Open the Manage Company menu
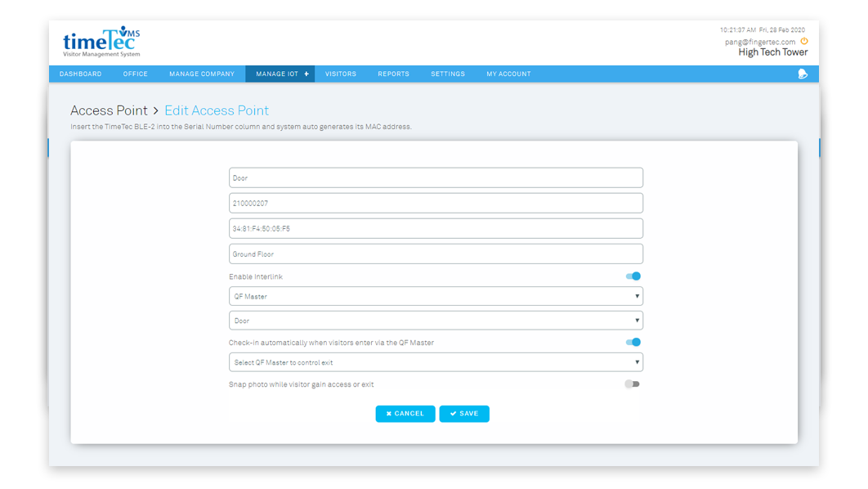868x489 pixels. pyautogui.click(x=202, y=74)
